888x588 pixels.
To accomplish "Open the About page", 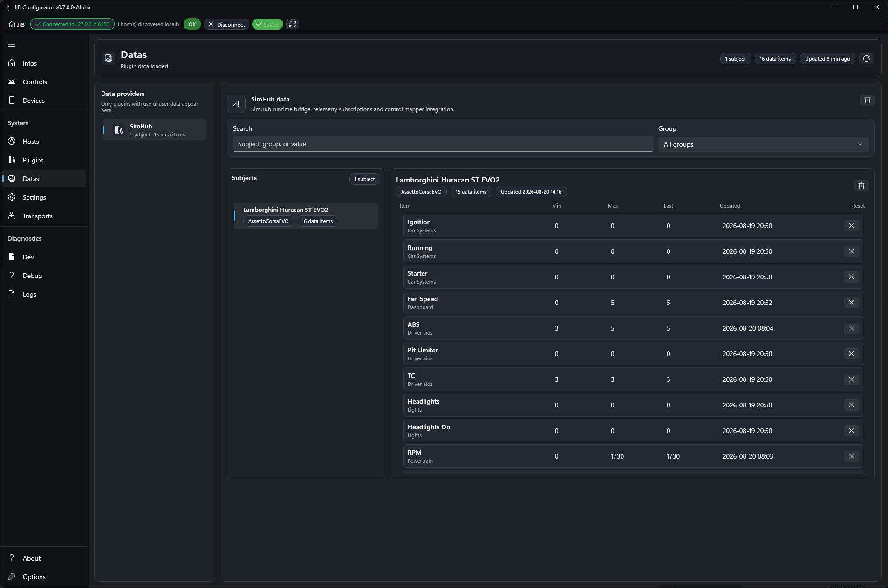I will click(x=44, y=558).
